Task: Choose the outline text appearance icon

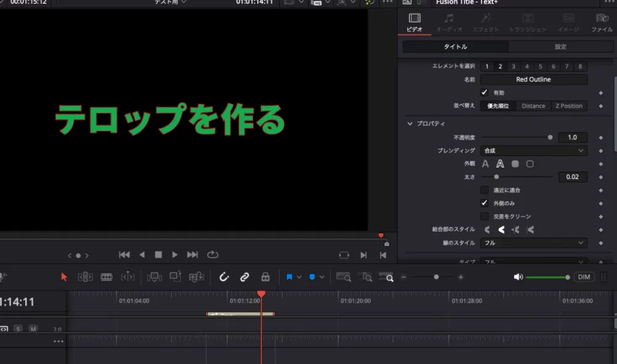Action: [500, 164]
